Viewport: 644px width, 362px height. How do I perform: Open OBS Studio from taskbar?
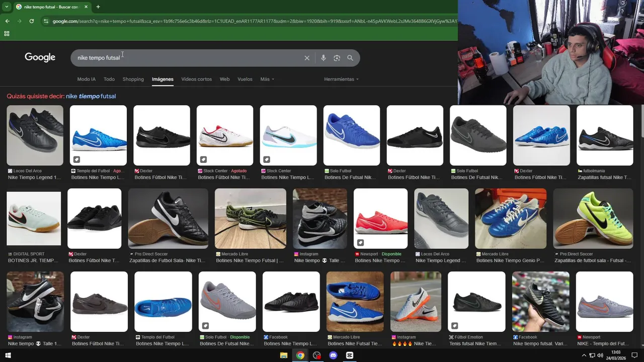[316, 355]
